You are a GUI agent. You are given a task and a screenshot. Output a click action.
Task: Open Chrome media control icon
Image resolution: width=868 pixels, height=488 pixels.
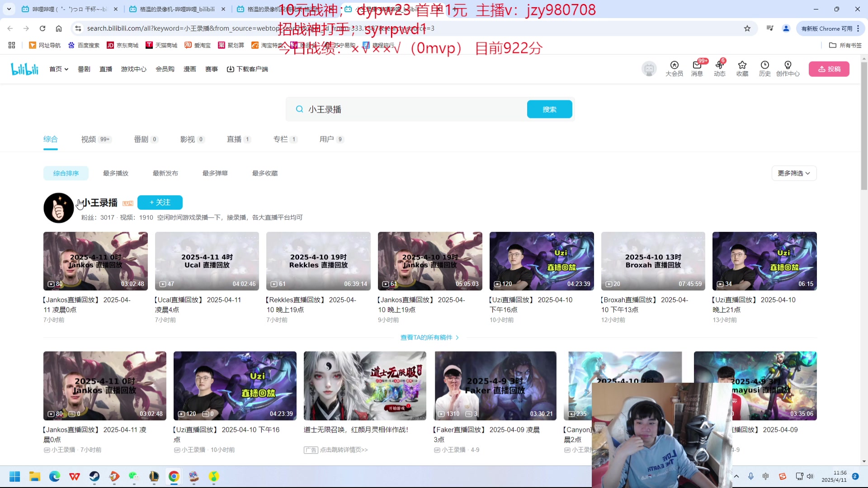click(x=770, y=28)
